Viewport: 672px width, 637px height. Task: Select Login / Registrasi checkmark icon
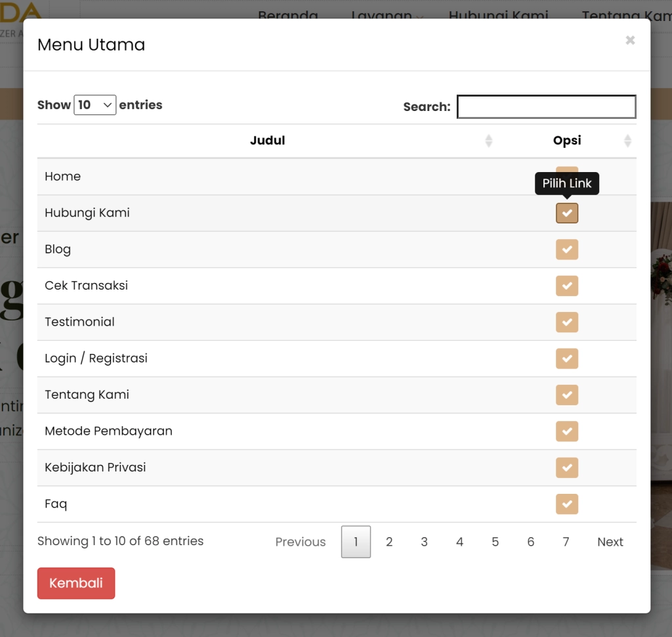pos(567,359)
